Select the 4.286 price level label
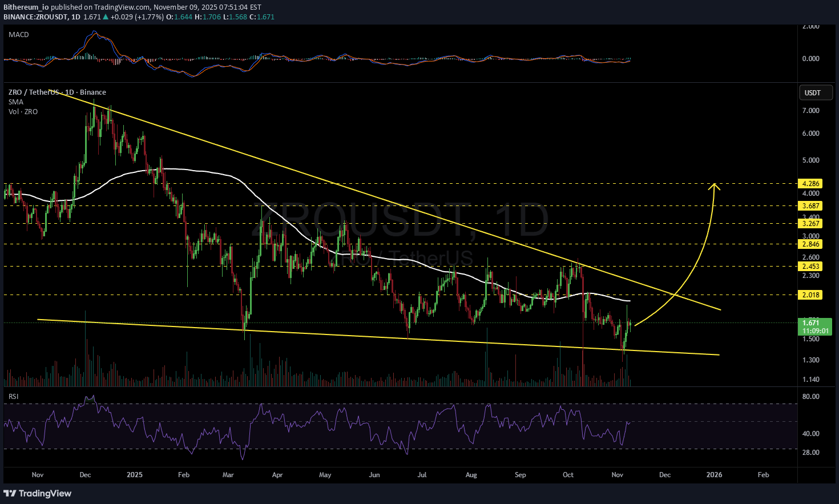The width and height of the screenshot is (839, 504). (810, 184)
